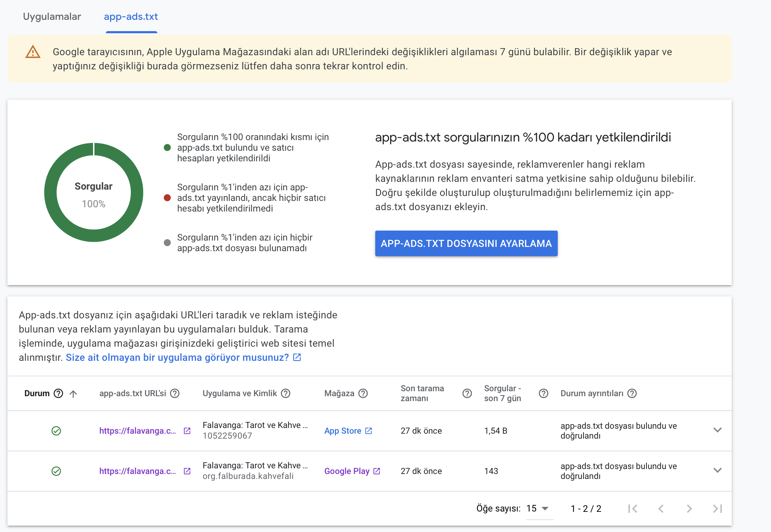Click the external icon next to Google Play

click(377, 471)
